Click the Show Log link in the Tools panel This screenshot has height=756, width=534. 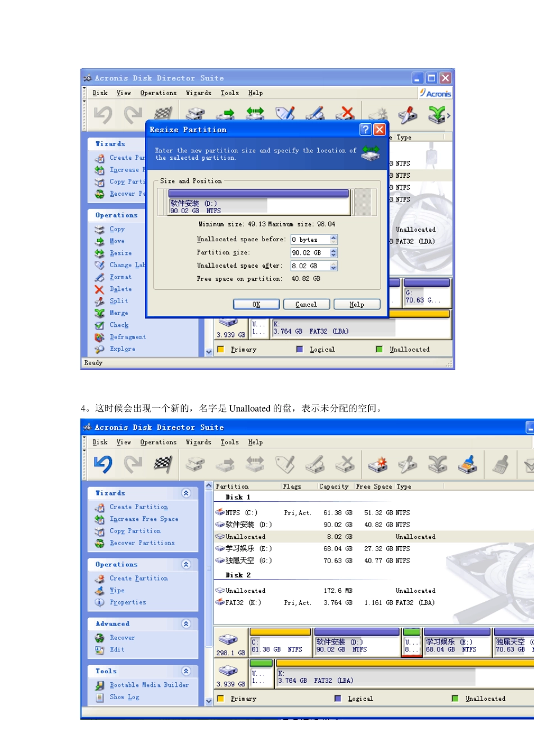coord(124,697)
